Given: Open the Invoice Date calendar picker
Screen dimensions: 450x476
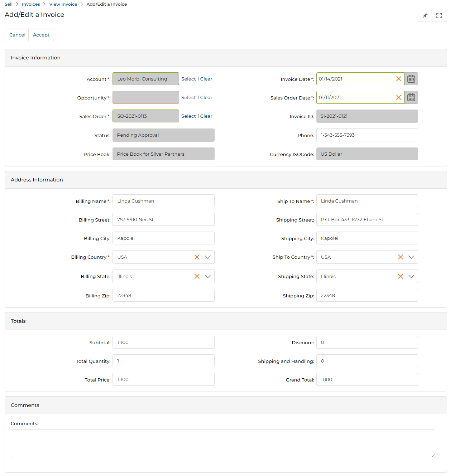Looking at the screenshot, I should point(411,79).
